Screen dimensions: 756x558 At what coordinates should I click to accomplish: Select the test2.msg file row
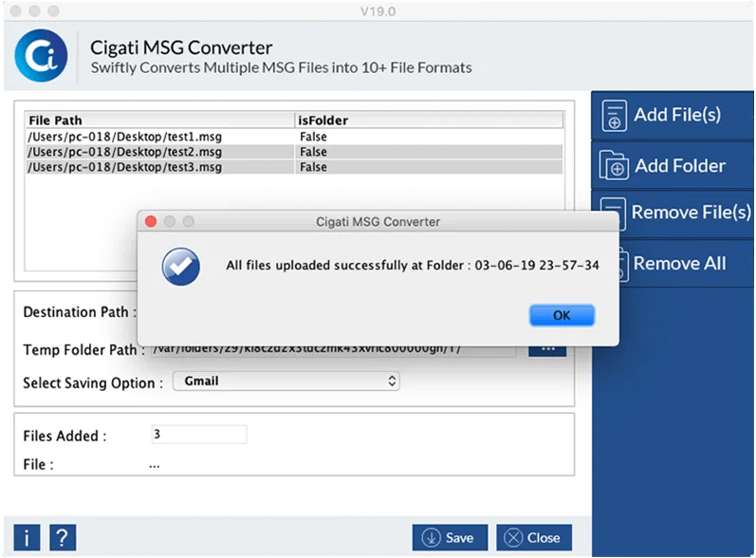click(294, 152)
